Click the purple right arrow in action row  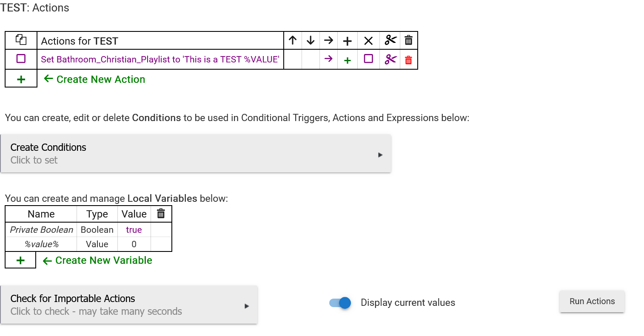point(328,59)
